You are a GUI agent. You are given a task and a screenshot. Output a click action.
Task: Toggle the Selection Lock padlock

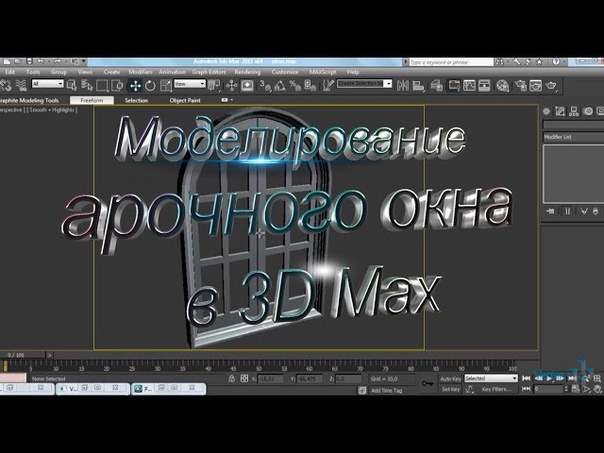(x=232, y=379)
